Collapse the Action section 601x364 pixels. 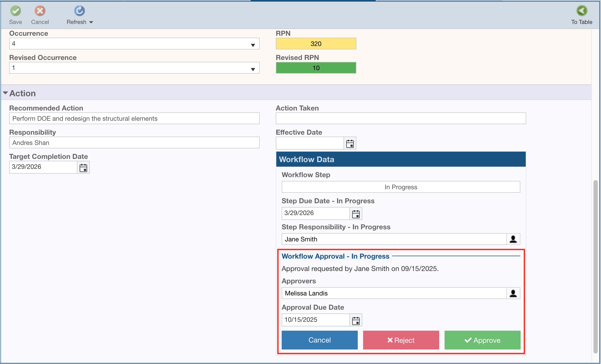pos(5,93)
